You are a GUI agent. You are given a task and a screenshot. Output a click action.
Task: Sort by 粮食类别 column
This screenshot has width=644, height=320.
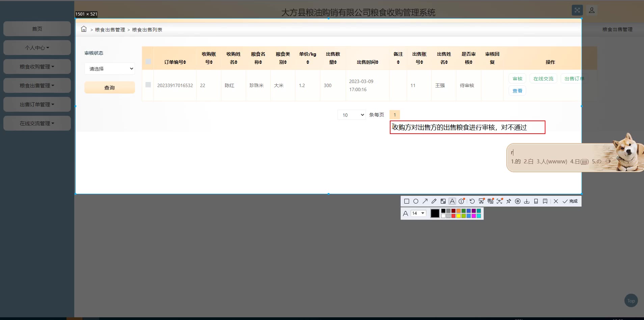[283, 58]
